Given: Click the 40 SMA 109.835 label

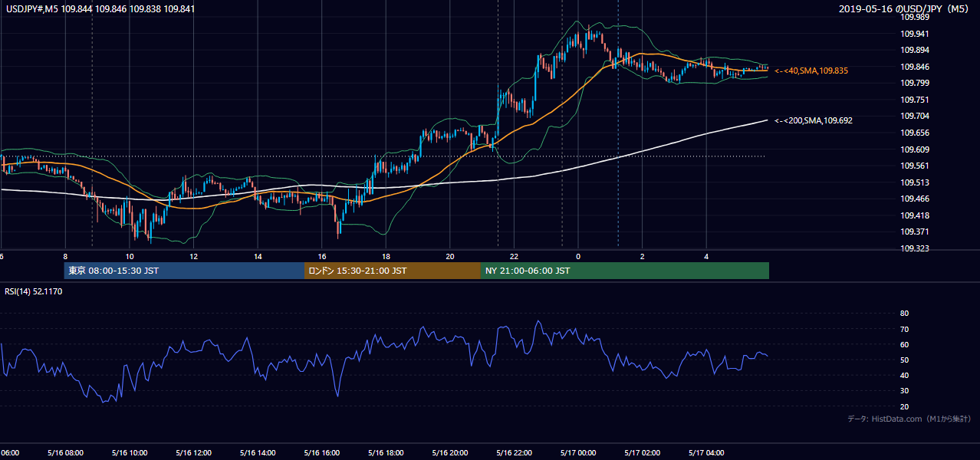Looking at the screenshot, I should (x=811, y=71).
